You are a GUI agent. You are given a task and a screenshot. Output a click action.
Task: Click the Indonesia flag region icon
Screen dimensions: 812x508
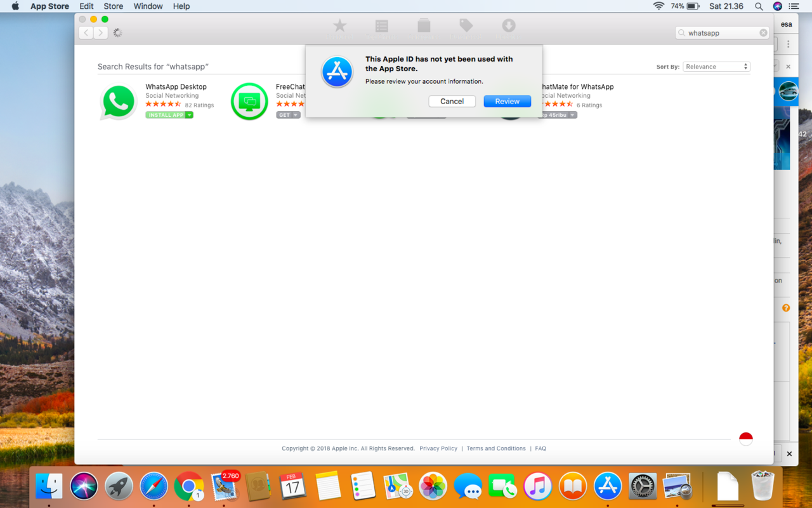point(746,439)
